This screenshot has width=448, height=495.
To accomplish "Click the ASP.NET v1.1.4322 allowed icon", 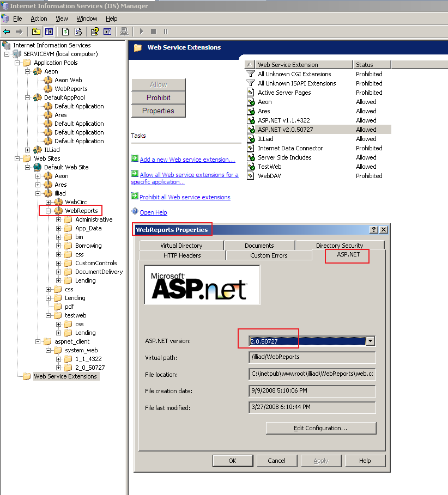I will click(x=251, y=120).
